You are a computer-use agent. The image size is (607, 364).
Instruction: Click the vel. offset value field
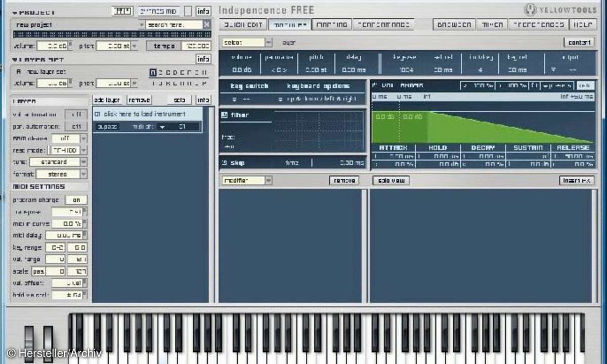67,283
